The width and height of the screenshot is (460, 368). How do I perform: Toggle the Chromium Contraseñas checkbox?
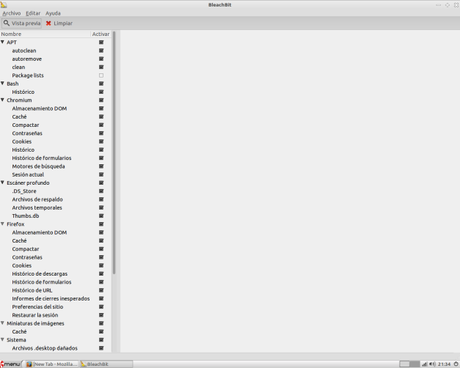[x=101, y=133]
